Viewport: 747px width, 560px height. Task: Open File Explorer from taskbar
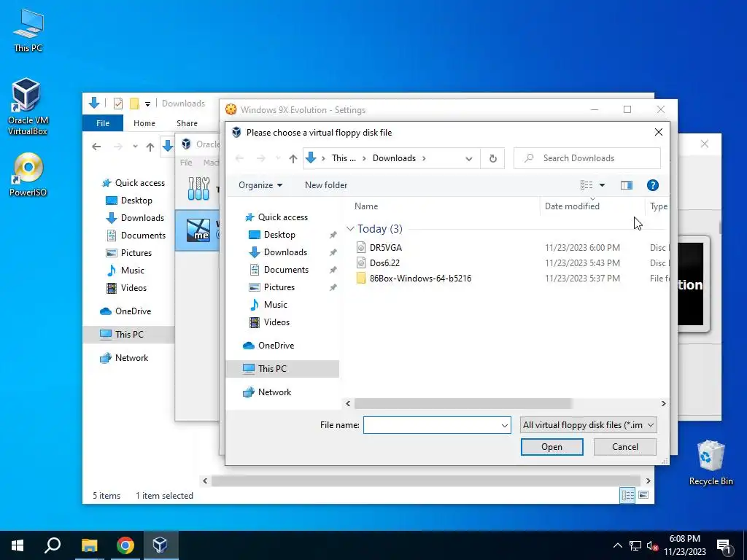tap(89, 545)
